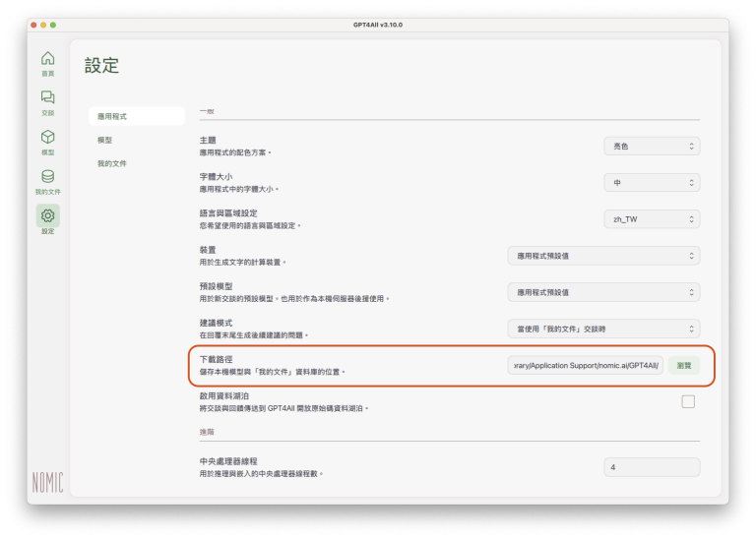
Task: Click the 瀏覽 browse button
Action: pos(684,365)
